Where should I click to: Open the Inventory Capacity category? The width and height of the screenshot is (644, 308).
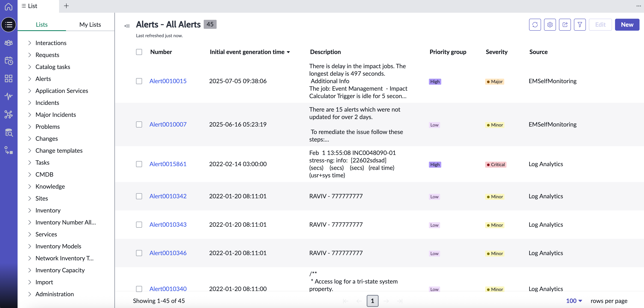click(x=60, y=270)
